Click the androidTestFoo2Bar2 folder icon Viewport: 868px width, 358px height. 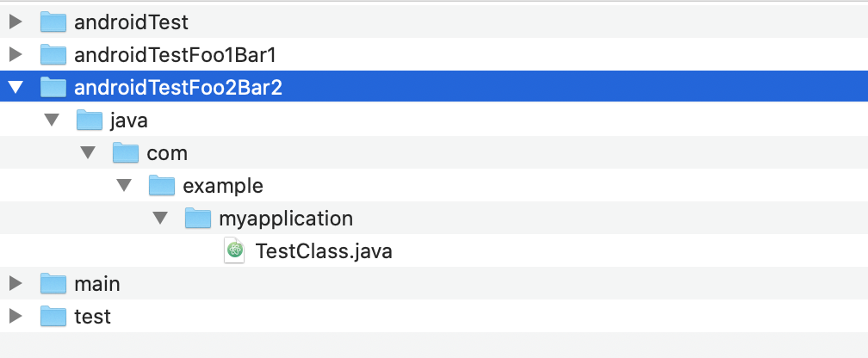[53, 87]
